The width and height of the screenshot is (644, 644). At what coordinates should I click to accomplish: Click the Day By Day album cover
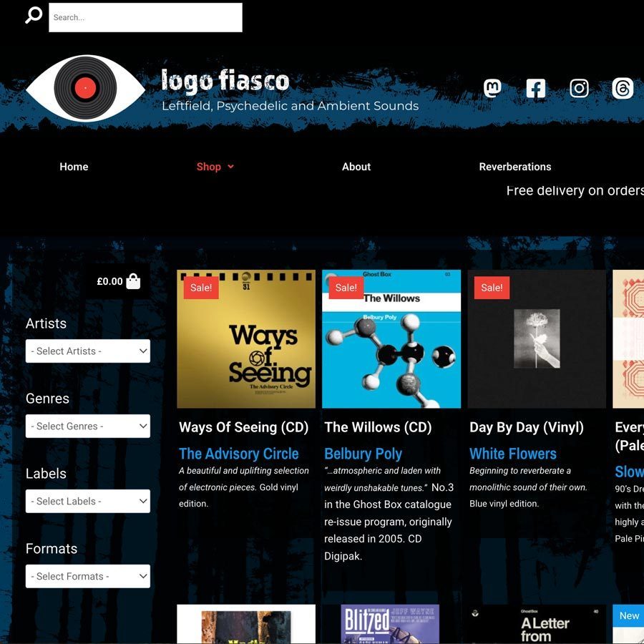[537, 339]
